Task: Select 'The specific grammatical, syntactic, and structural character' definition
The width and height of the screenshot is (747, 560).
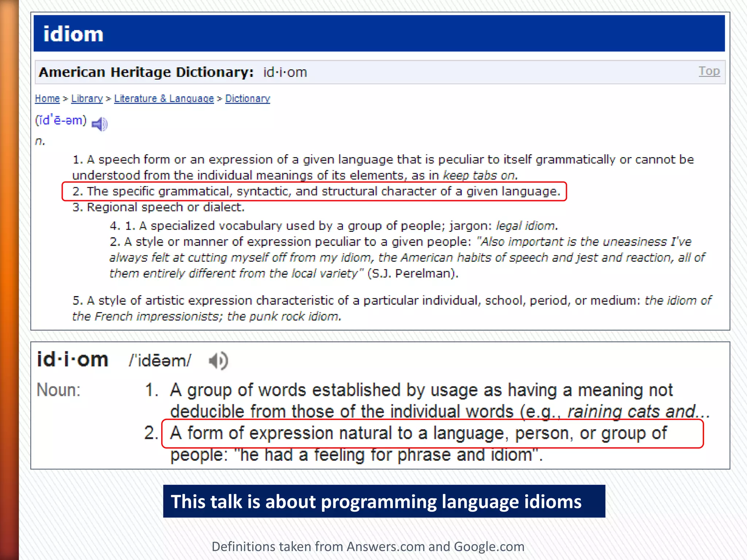Action: [x=316, y=191]
